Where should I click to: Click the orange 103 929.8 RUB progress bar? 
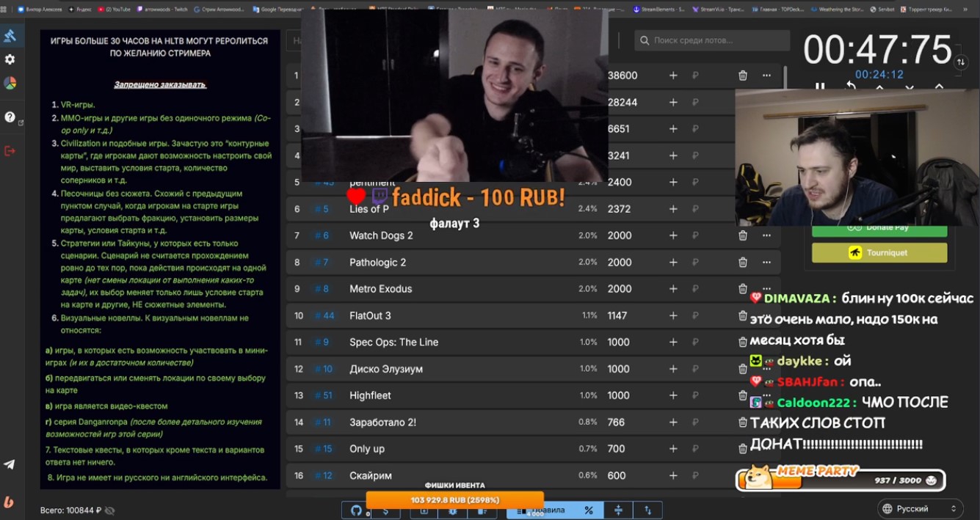pyautogui.click(x=454, y=499)
